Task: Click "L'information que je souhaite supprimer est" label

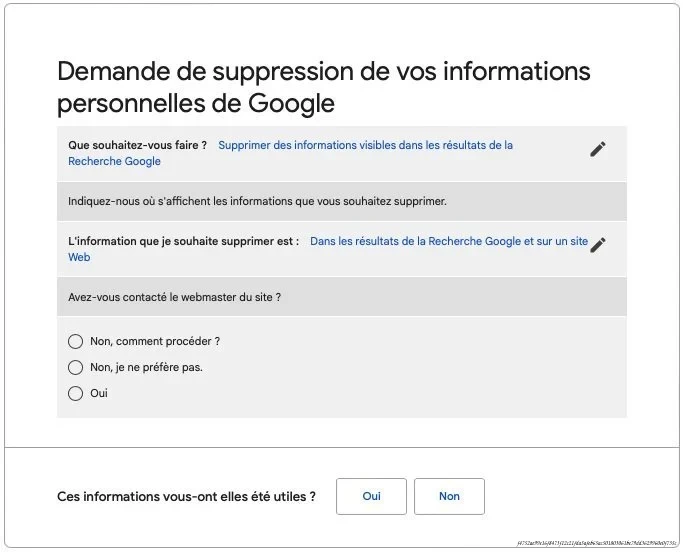Action: click(183, 241)
